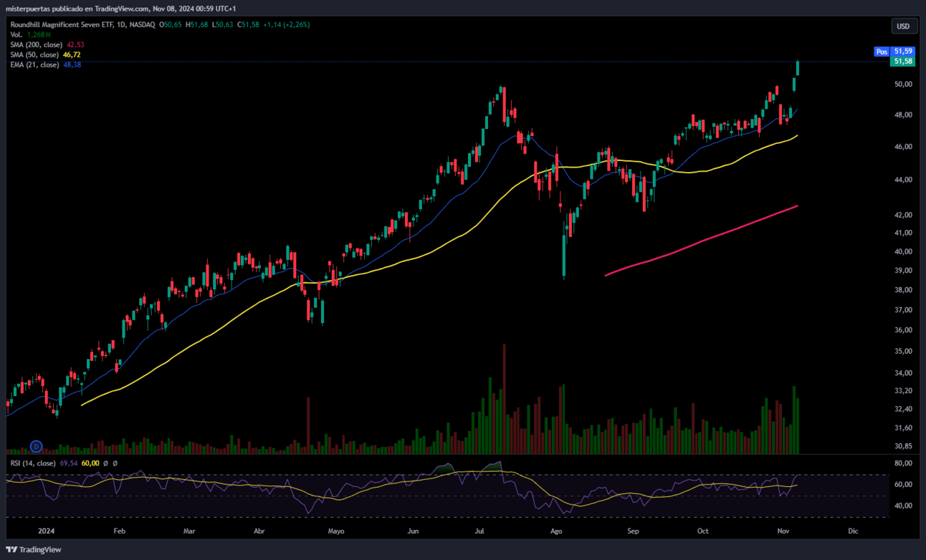The width and height of the screenshot is (926, 560).
Task: Click the Feb label on time axis
Action: coord(120,531)
